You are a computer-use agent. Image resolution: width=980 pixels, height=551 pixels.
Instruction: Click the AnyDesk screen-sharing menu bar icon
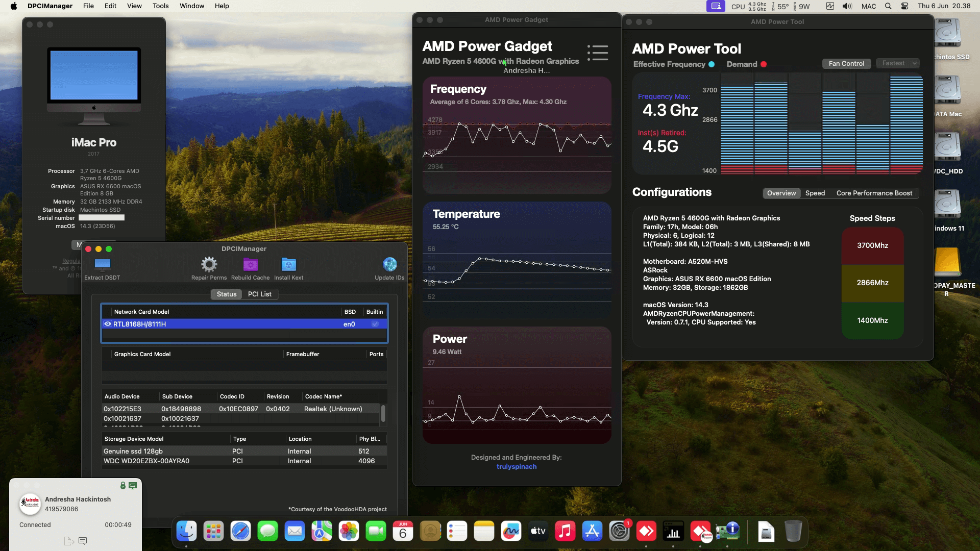point(716,6)
